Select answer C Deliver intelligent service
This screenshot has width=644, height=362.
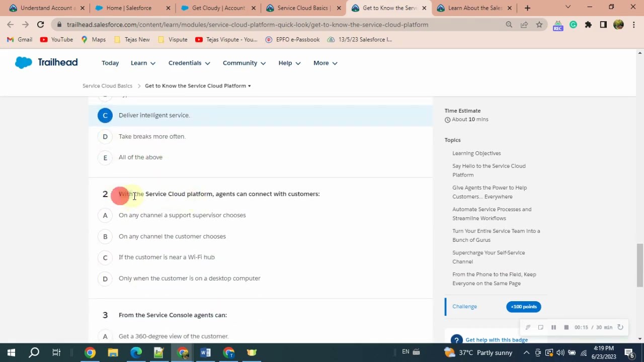click(261, 115)
